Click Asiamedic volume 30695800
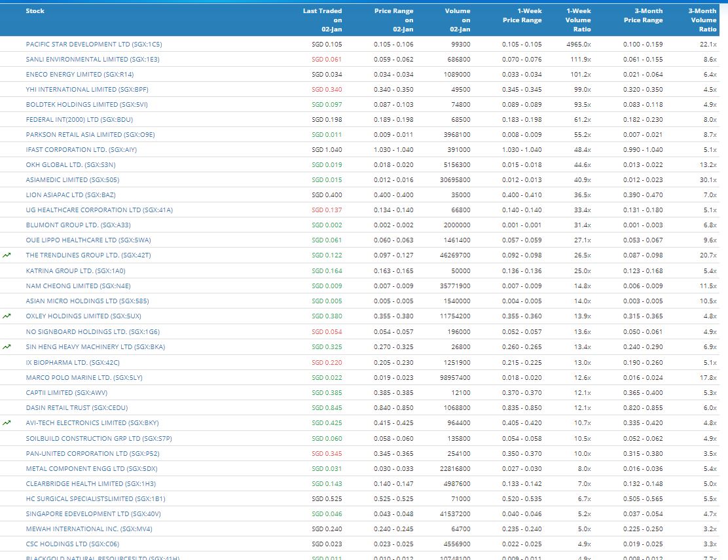This screenshot has width=728, height=560. coord(455,179)
